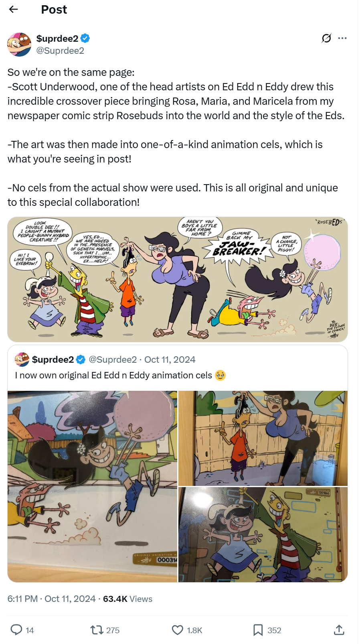
Task: Open the $uprdee2 display name link
Action: pyautogui.click(x=57, y=39)
